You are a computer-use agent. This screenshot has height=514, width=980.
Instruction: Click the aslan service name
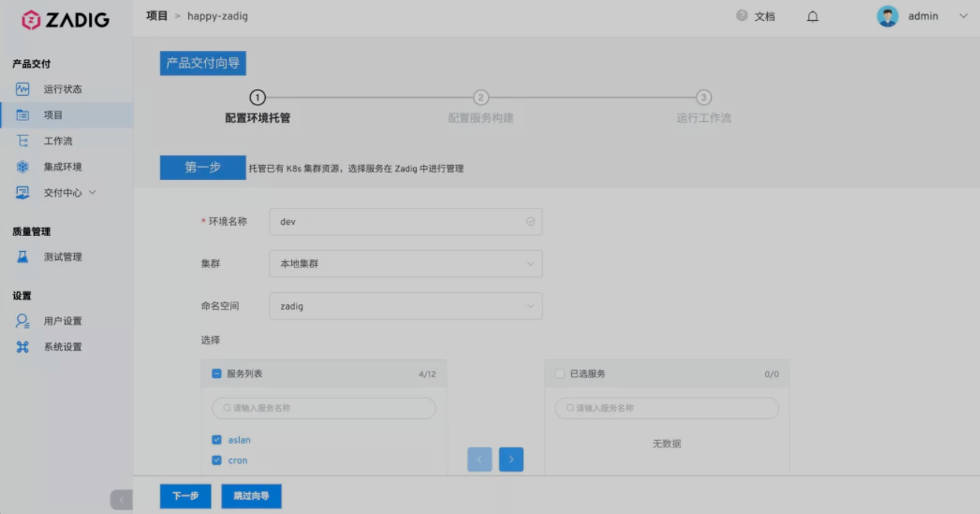[239, 440]
